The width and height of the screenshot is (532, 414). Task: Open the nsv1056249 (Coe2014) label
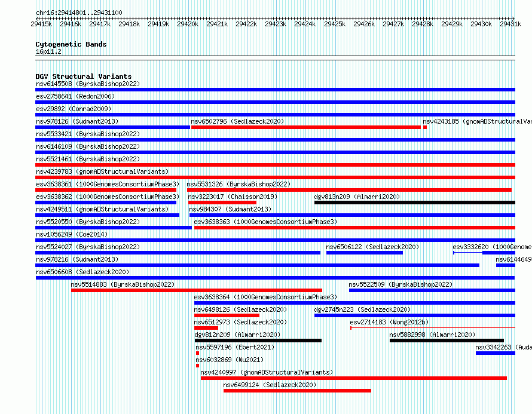point(72,234)
